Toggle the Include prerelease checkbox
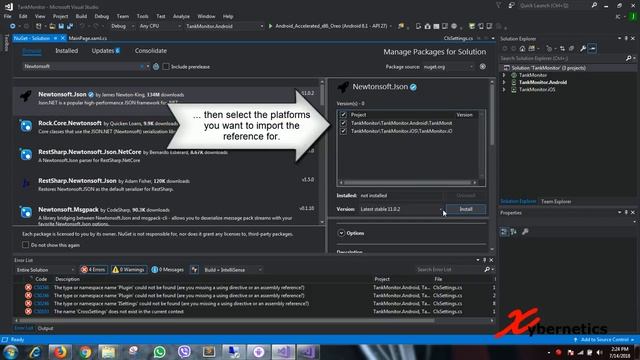 [166, 67]
